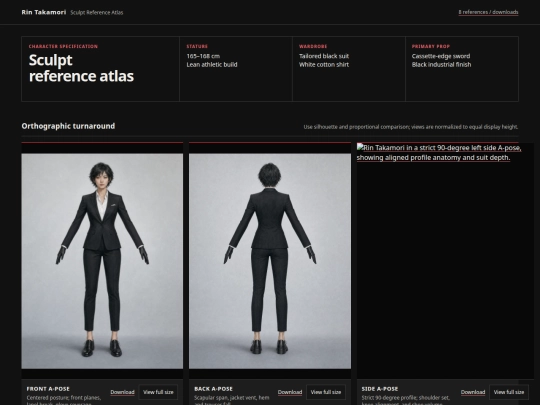540x405 pixels.
Task: Select the 'STATURE' red label
Action: (x=197, y=46)
